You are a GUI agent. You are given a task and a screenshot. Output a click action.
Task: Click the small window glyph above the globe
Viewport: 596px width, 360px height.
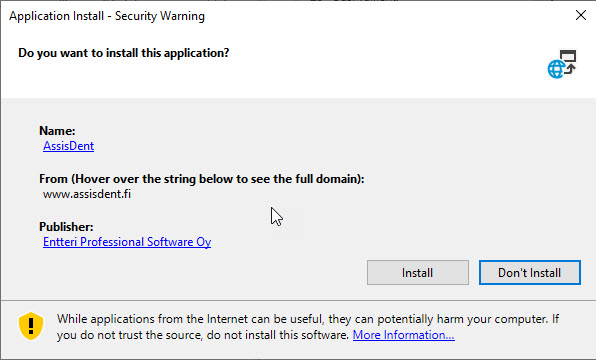pos(568,55)
